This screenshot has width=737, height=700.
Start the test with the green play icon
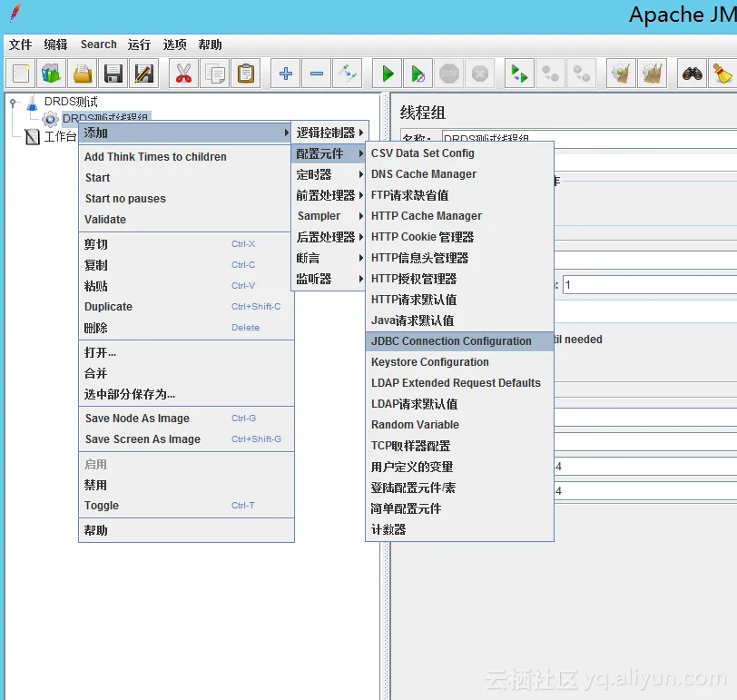coord(388,74)
